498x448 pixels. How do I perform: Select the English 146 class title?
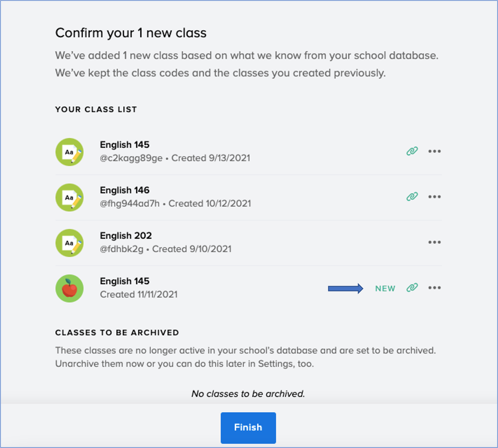tap(125, 190)
